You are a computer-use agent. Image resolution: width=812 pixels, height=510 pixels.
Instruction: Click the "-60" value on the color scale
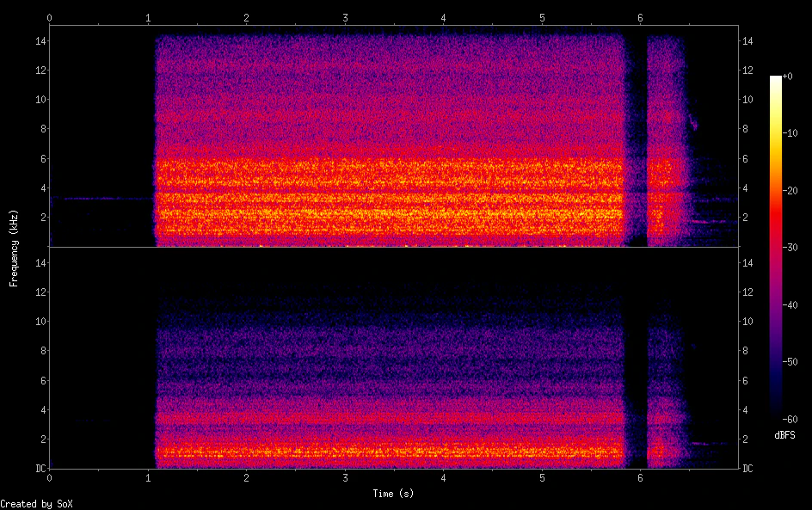(790, 420)
